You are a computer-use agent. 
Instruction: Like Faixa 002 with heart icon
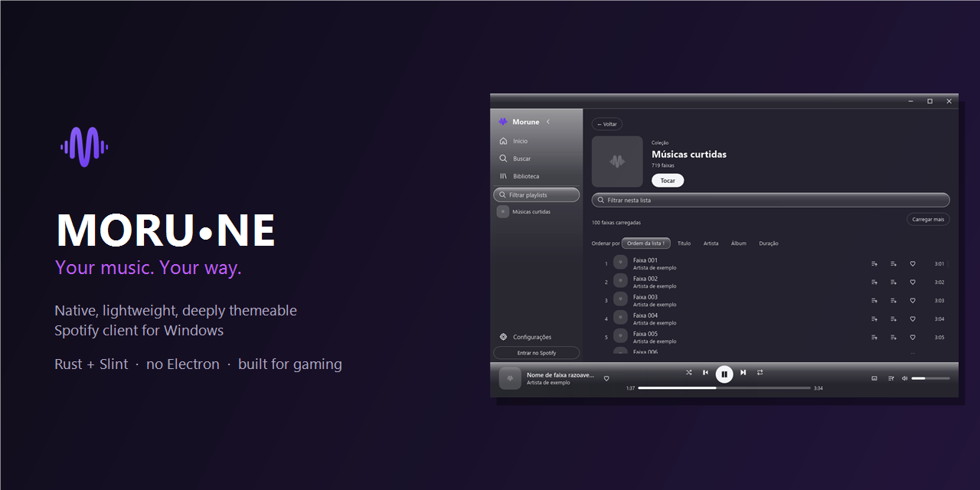[913, 283]
